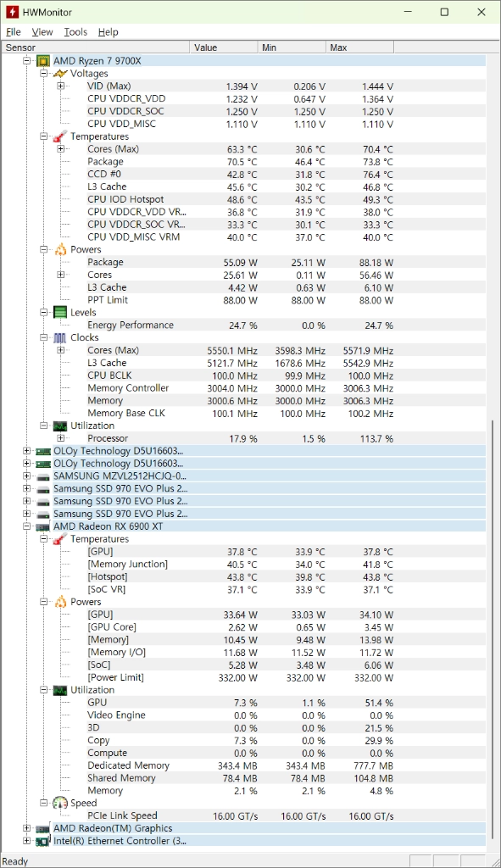501x868 pixels.
Task: Collapse the CPU Voltages group
Action: [x=44, y=74]
